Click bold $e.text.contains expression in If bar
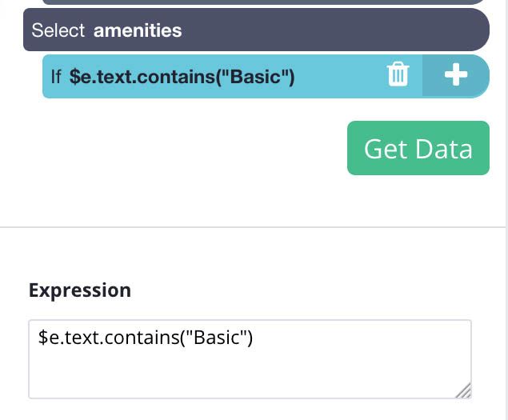Viewport: 508px width, 420px height. pyautogui.click(x=182, y=77)
